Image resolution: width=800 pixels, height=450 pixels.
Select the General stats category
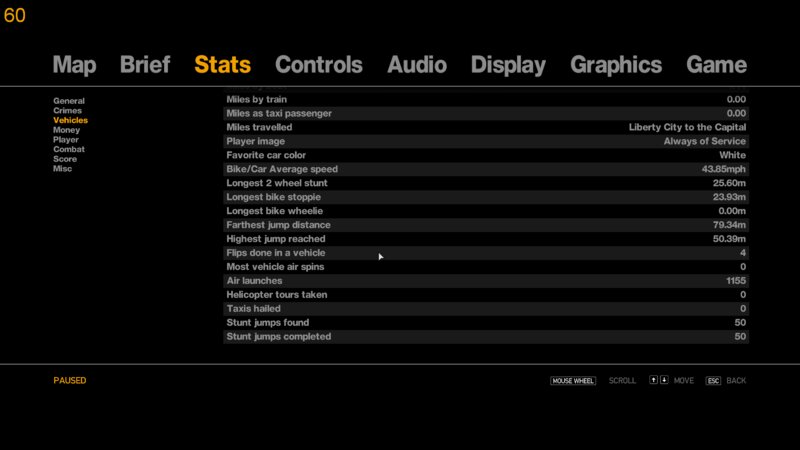pos(69,101)
